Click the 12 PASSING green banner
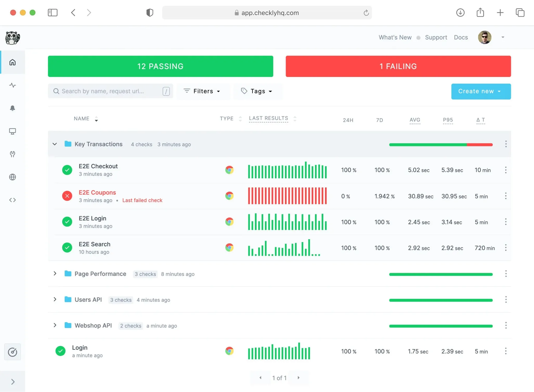 coord(160,66)
